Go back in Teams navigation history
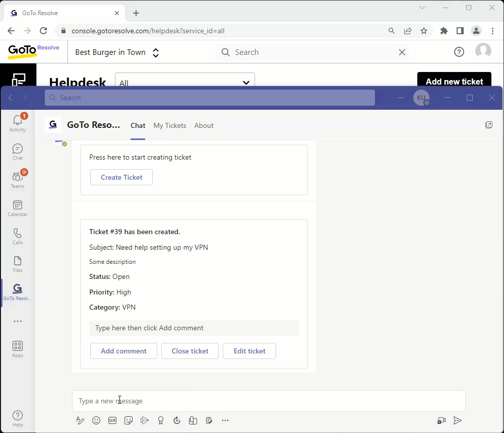This screenshot has width=504, height=433. 10,98
